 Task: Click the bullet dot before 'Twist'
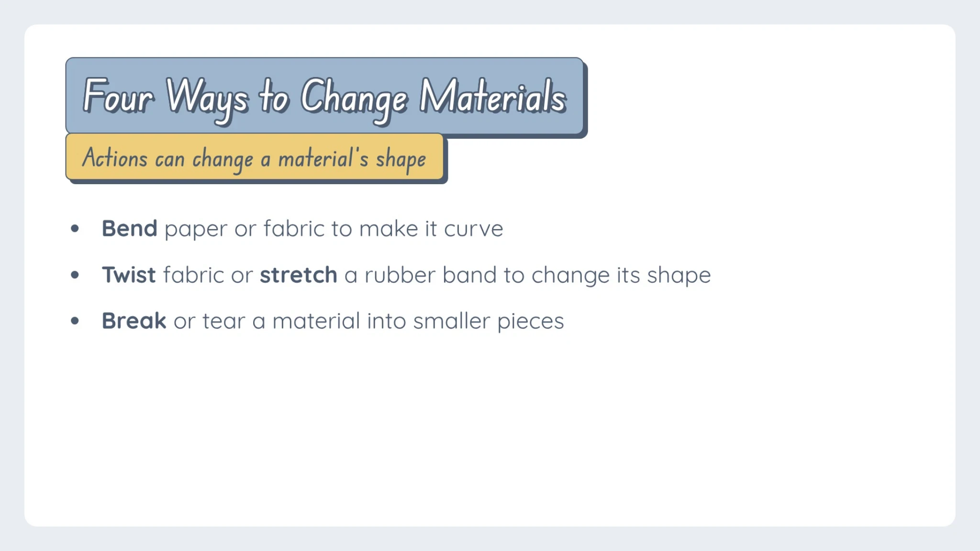(x=75, y=275)
